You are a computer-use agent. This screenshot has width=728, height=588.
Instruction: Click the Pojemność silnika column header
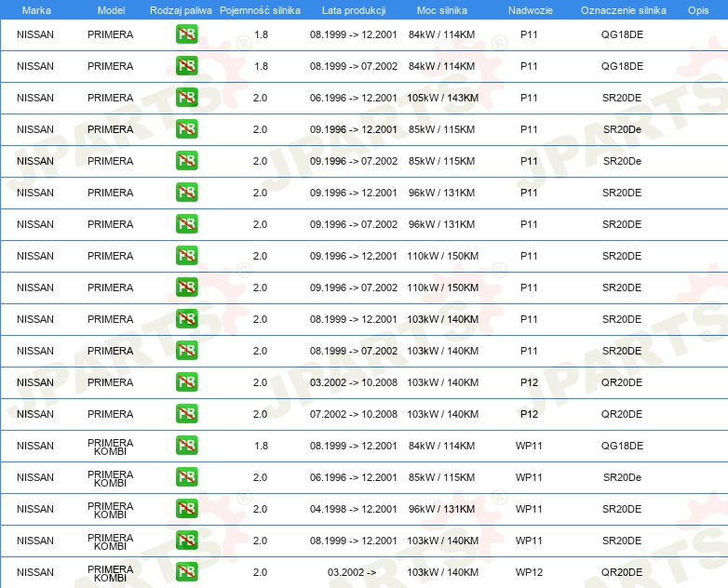260,10
